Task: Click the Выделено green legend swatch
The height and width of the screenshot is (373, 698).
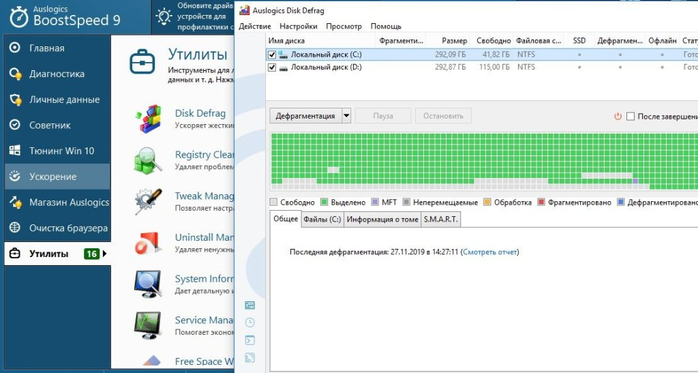Action: [x=324, y=203]
